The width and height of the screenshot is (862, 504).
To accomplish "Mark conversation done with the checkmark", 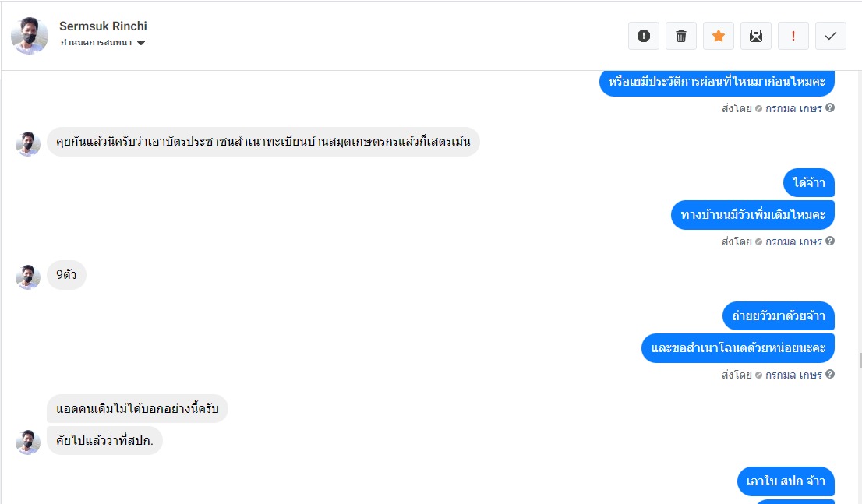I will [x=831, y=36].
